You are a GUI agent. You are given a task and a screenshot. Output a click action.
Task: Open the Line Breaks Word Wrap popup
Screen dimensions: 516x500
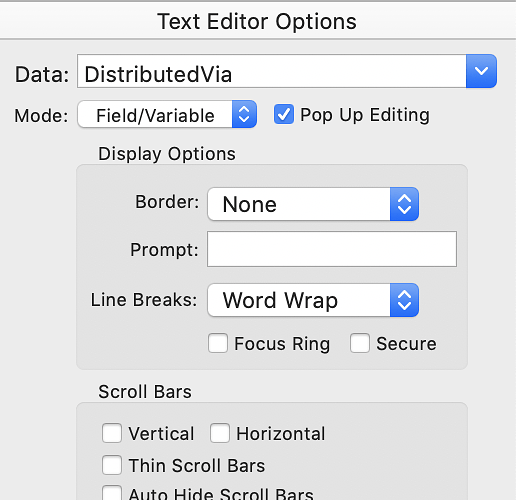click(313, 300)
